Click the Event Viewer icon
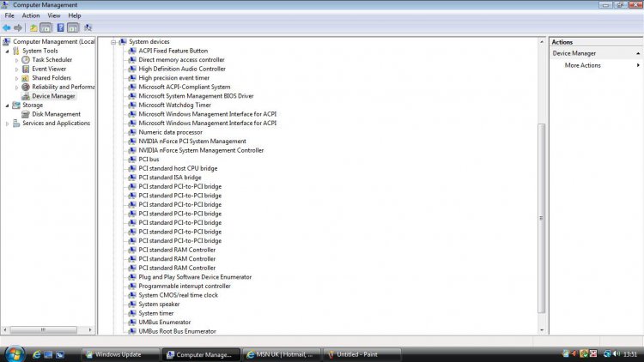Viewport: 644px width, 362px height. pyautogui.click(x=26, y=69)
